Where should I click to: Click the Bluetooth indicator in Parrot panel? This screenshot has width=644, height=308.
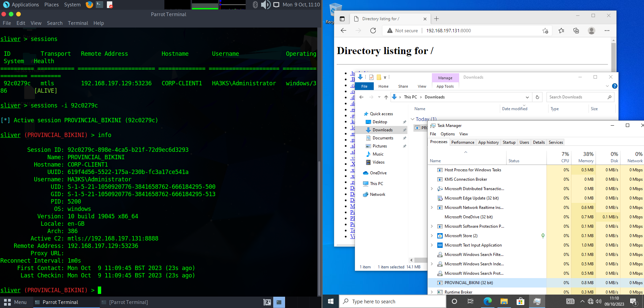[x=255, y=5]
